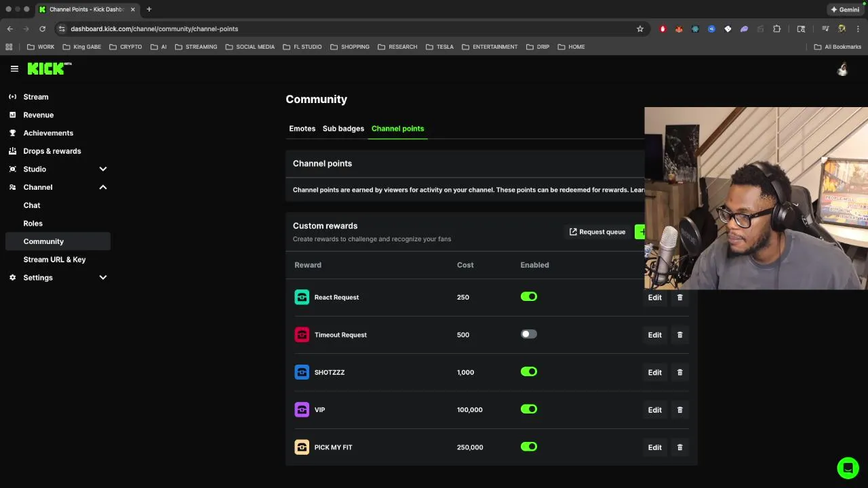Disable the SHOTZZZ reward toggle
This screenshot has width=868, height=488.
529,371
